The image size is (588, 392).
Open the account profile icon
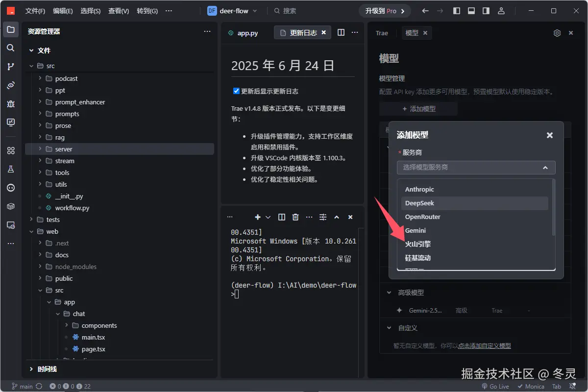click(x=501, y=11)
